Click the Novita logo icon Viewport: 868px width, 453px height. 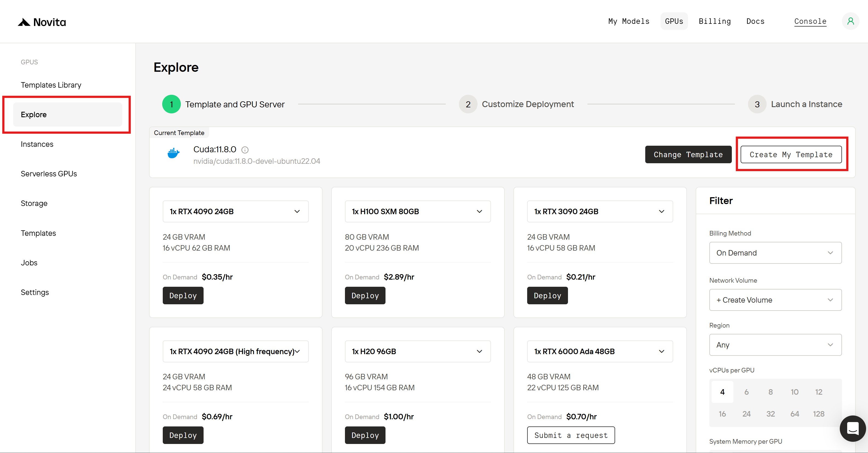24,22
